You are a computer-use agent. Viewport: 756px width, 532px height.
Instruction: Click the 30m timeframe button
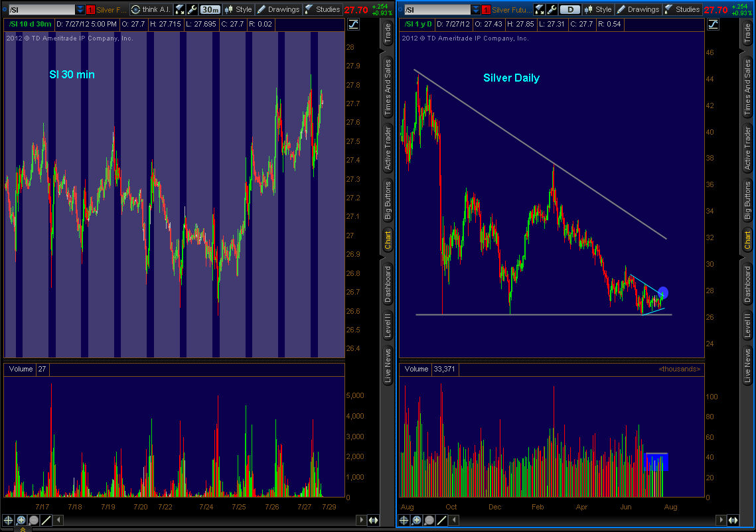[x=210, y=9]
